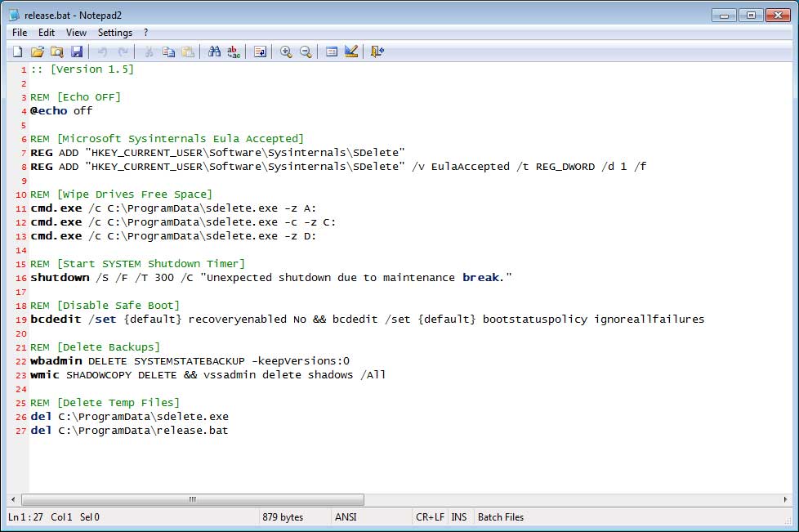
Task: Paste clipboard with the Paste toolbar icon
Action: click(188, 51)
